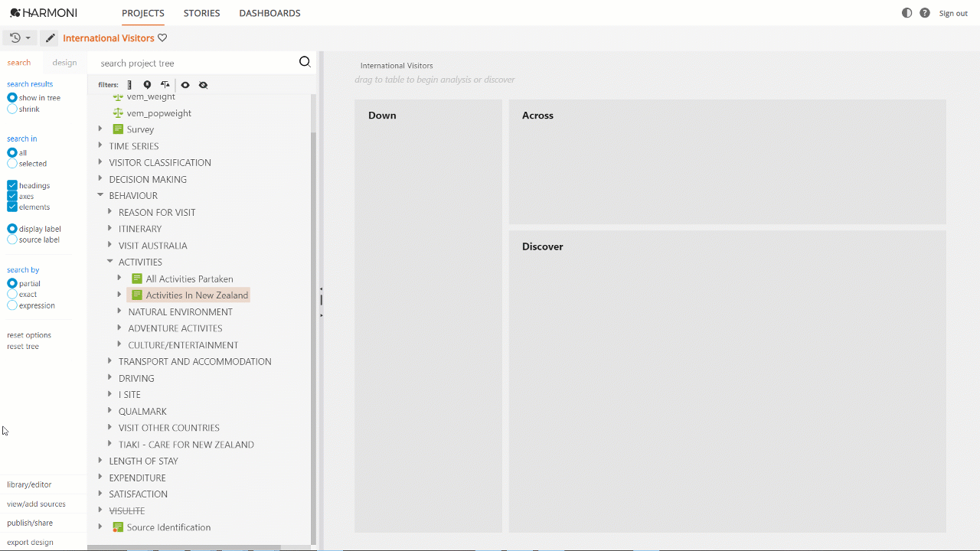Expand the EXPENDITURE node

coord(100,477)
